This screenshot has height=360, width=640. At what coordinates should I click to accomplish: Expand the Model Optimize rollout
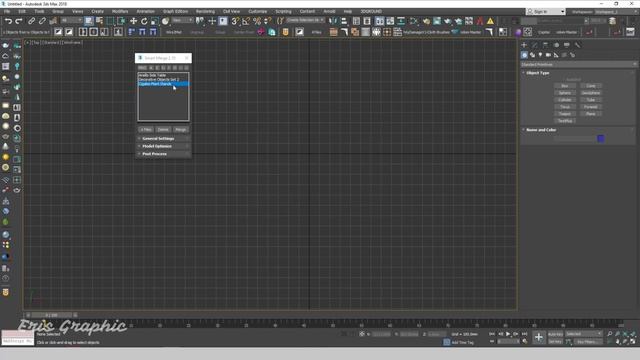click(x=163, y=146)
